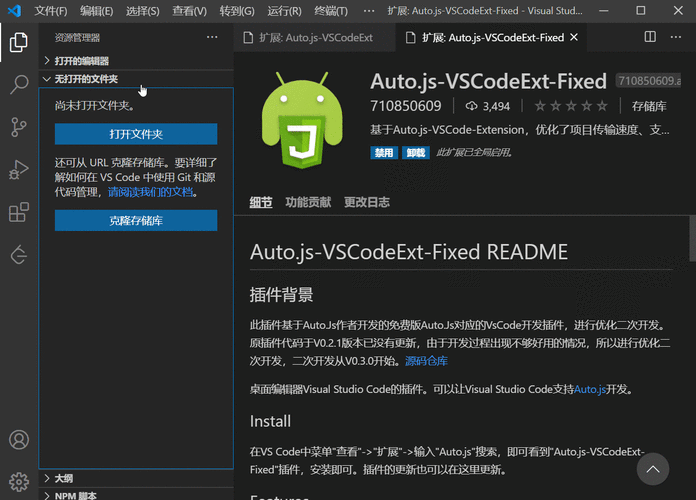Open the 编辑(E) menu
The width and height of the screenshot is (696, 500).
[x=97, y=11]
